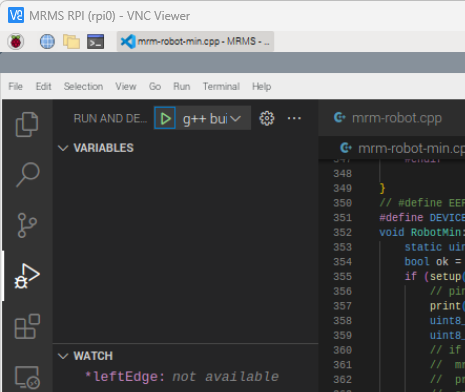The width and height of the screenshot is (465, 392).
Task: Open the Extensions view
Action: coord(27,326)
